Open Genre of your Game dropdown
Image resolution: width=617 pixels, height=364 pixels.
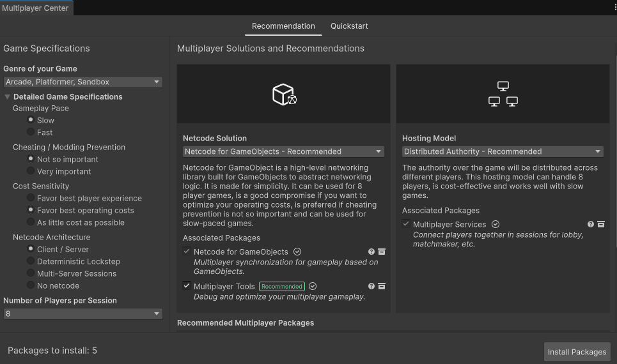[x=83, y=82]
